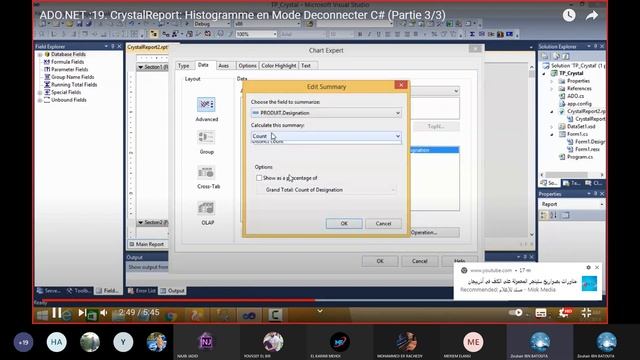Open Server Explorer panel tab
The height and width of the screenshot is (360, 640).
(x=49, y=291)
